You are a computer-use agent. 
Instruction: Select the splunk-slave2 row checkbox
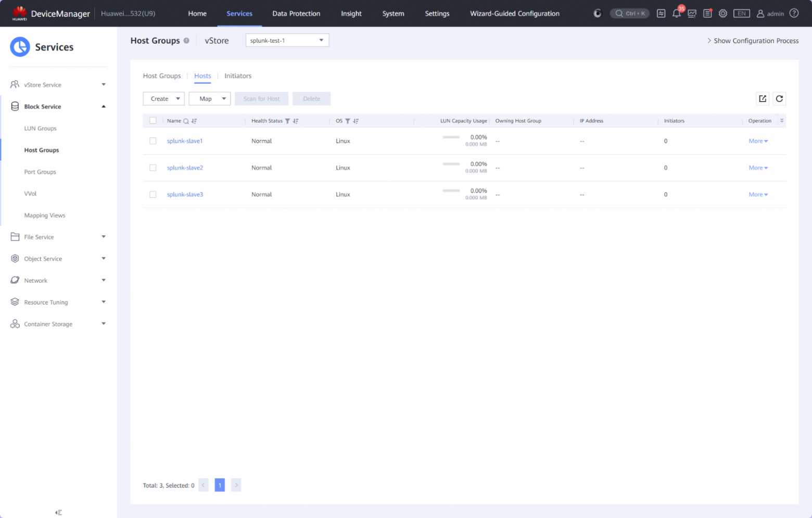coord(153,168)
